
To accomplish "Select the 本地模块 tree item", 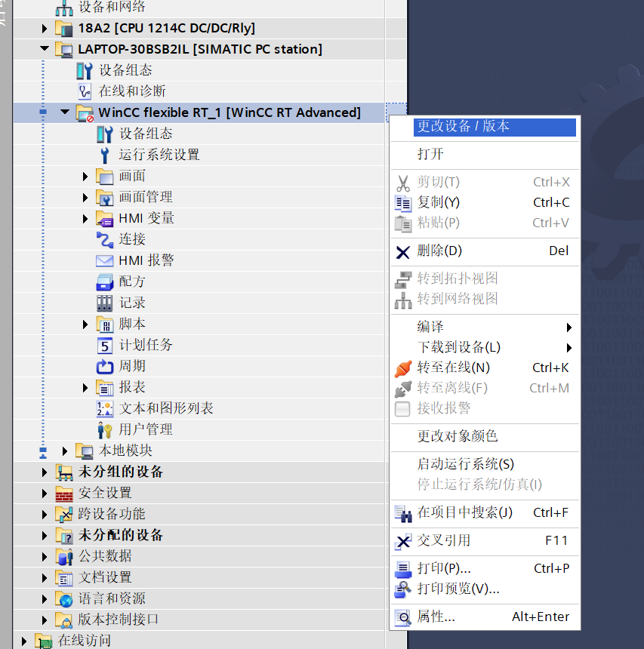I will click(x=125, y=451).
